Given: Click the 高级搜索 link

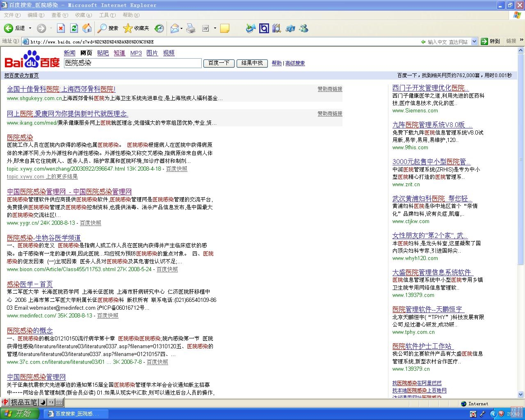Looking at the screenshot, I should (x=295, y=63).
